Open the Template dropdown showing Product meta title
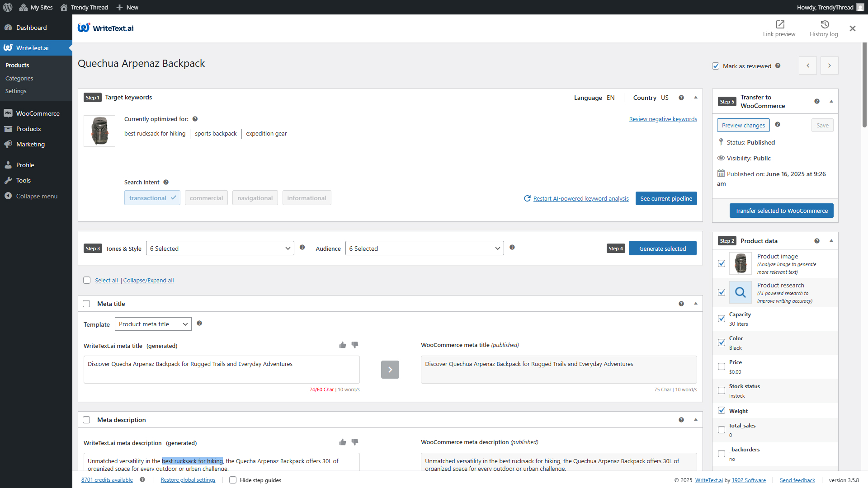Image resolution: width=868 pixels, height=488 pixels. (153, 324)
